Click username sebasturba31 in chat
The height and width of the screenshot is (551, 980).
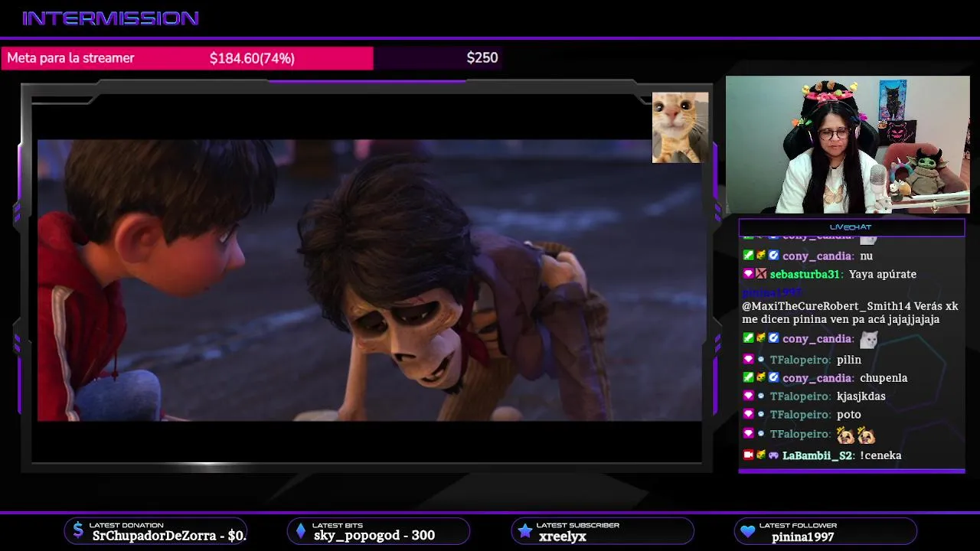point(806,274)
